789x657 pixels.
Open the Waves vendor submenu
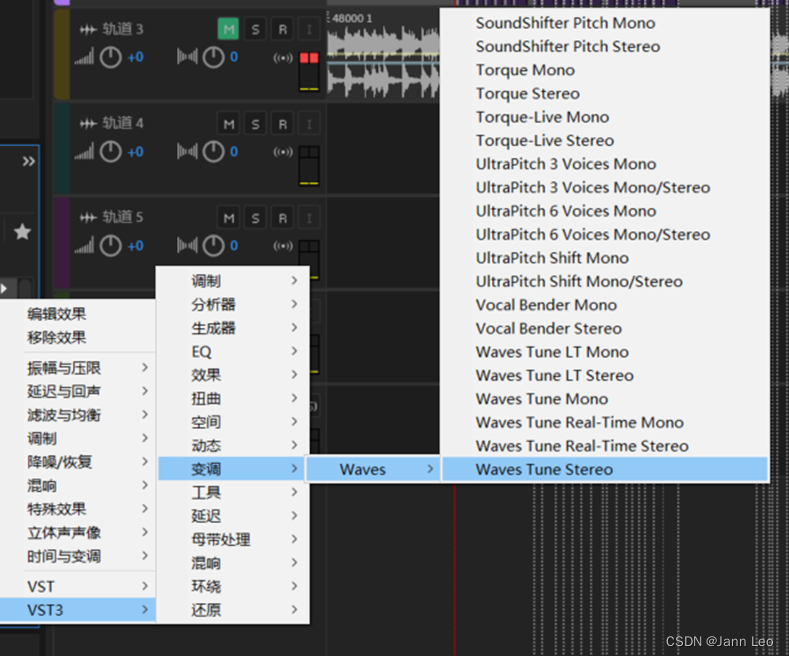tap(373, 469)
